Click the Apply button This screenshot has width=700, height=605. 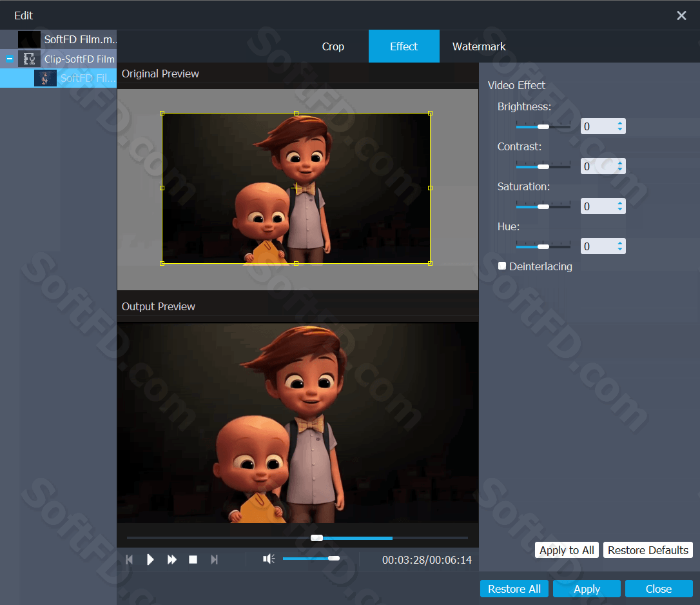[x=587, y=589]
